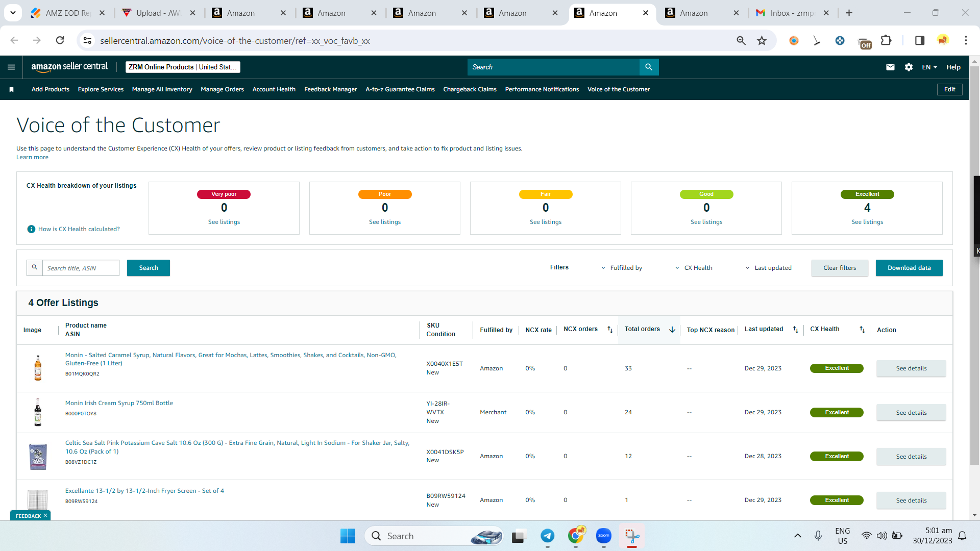Close the FEEDBACK tab
This screenshot has width=980, height=551.
point(45,515)
